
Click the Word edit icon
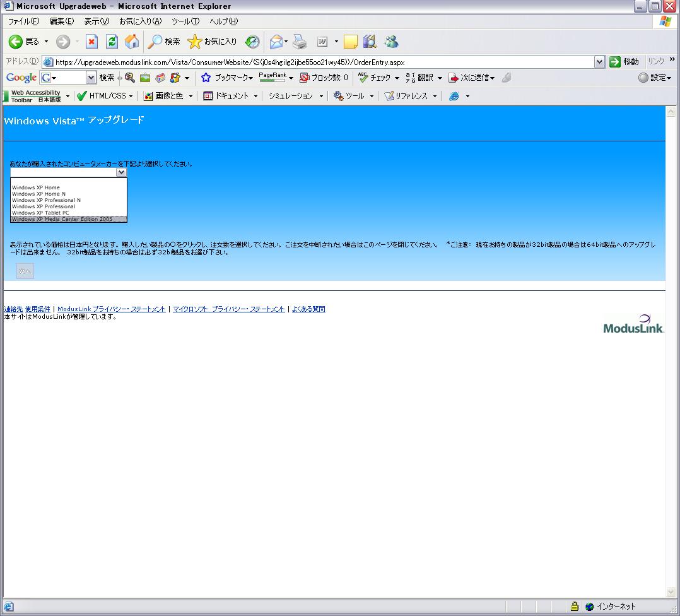pyautogui.click(x=322, y=42)
